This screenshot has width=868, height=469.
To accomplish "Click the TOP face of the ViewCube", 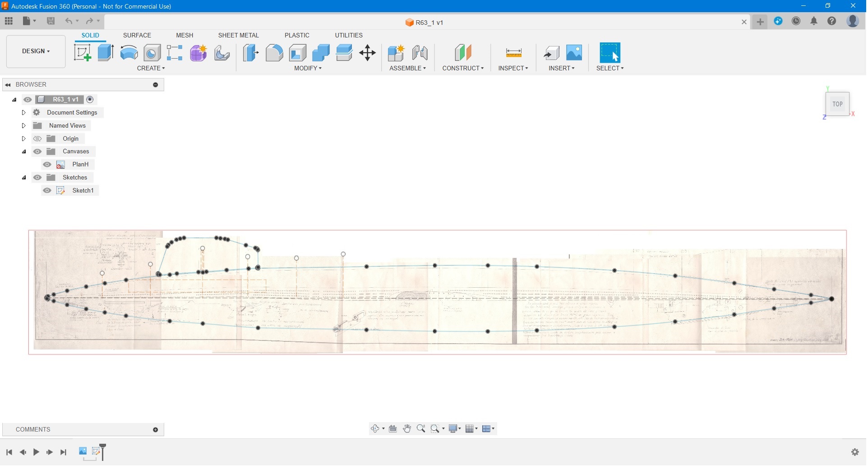I will coord(838,104).
